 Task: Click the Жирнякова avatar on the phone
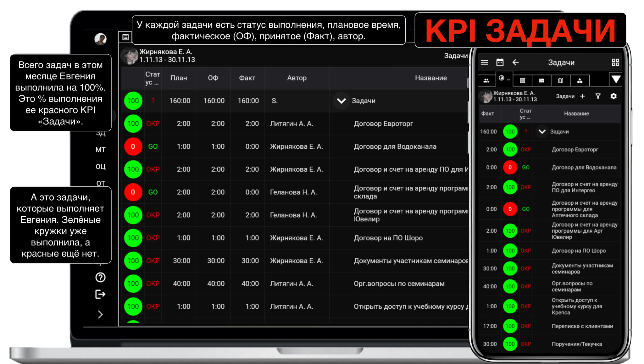(x=486, y=96)
